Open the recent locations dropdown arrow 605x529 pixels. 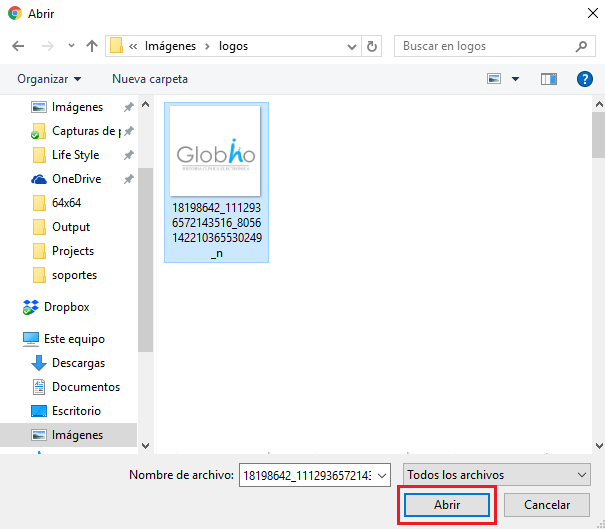coord(70,46)
